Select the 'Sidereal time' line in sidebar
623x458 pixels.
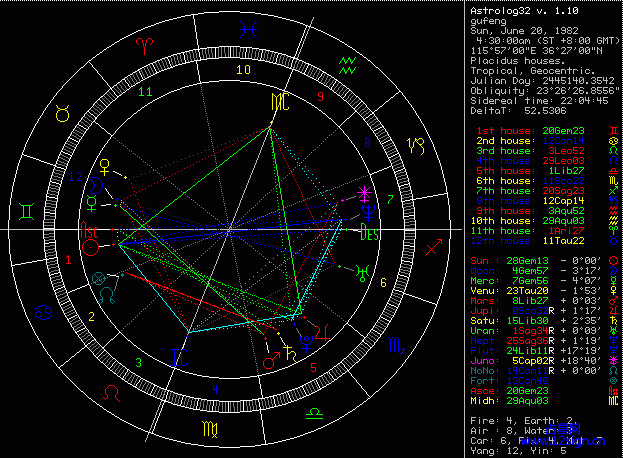524,100
